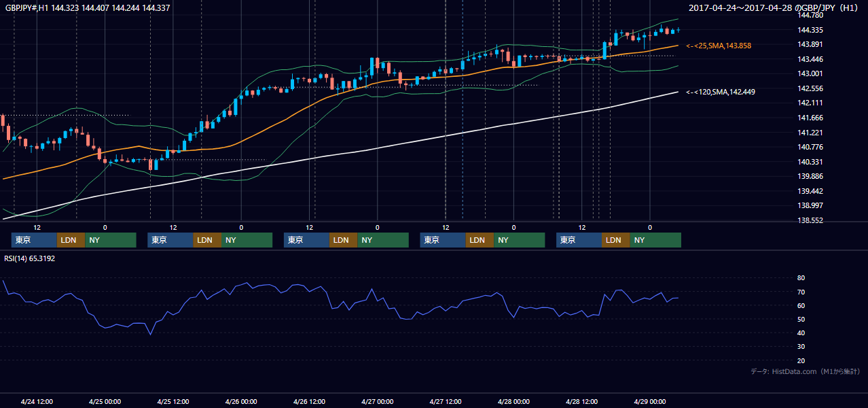
Task: Click RSI scale value 30
Action: pos(801,346)
